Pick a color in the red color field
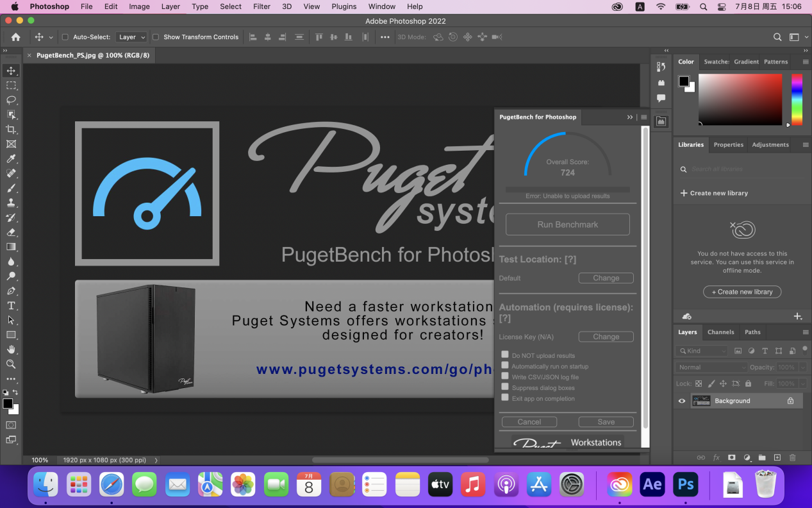This screenshot has height=508, width=812. point(740,99)
